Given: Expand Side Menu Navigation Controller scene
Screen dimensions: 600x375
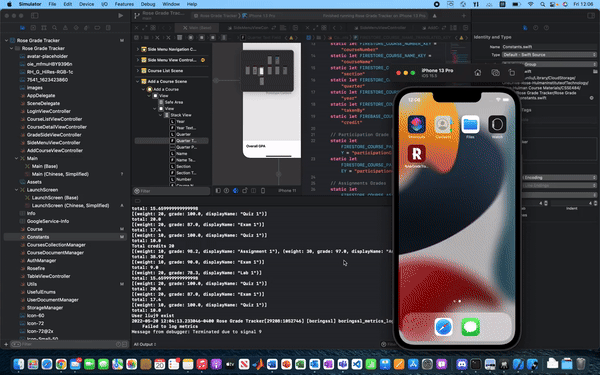Looking at the screenshot, I should [x=138, y=49].
